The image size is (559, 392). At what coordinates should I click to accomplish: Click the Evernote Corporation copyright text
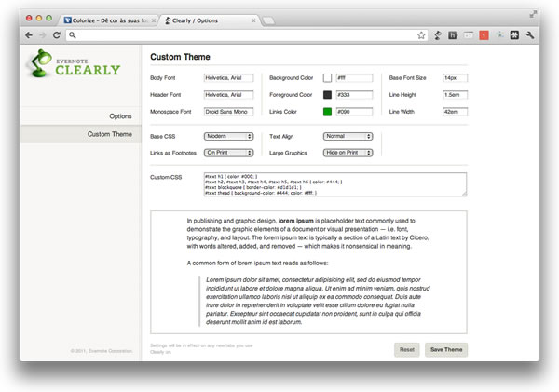click(x=102, y=351)
